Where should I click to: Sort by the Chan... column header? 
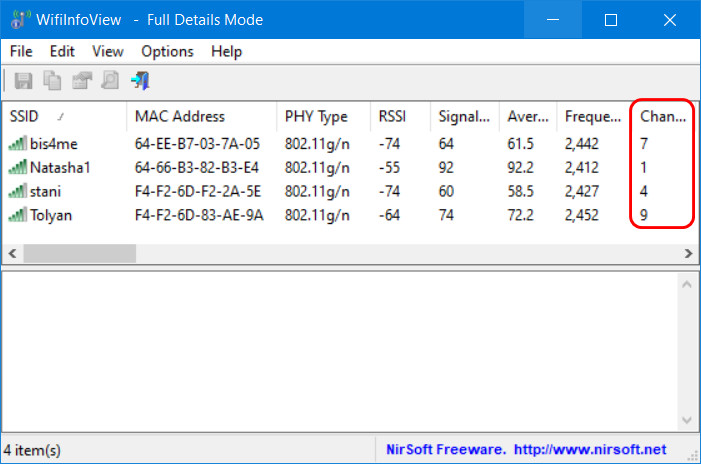click(x=665, y=116)
